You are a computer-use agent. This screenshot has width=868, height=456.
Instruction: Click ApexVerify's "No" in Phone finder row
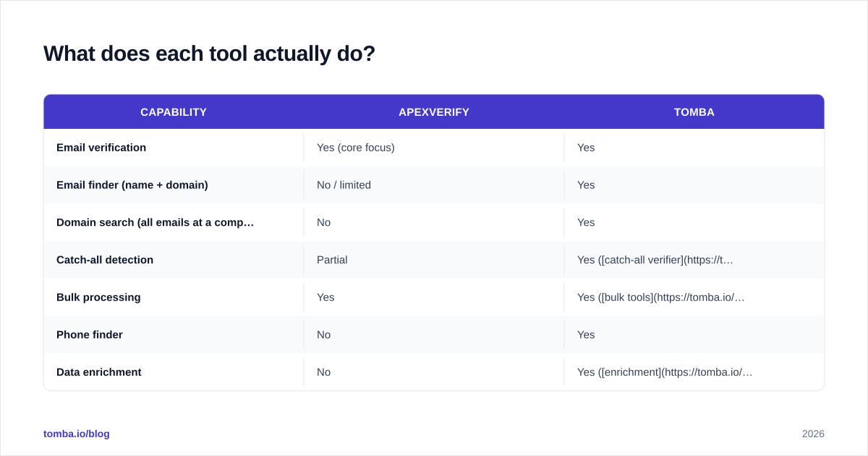[x=323, y=334]
